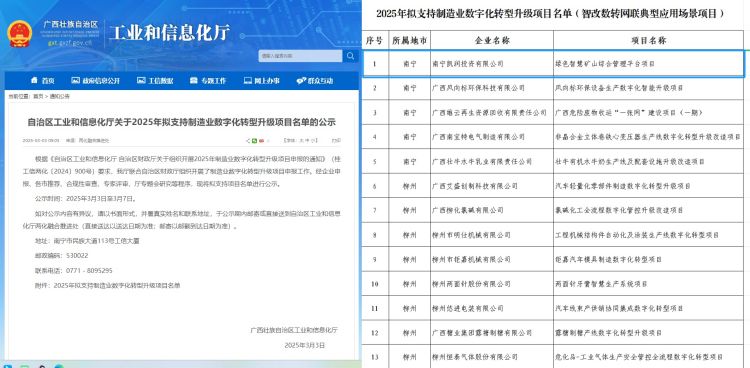Click the national emblem logo
The height and width of the screenshot is (368, 750).
[20, 34]
